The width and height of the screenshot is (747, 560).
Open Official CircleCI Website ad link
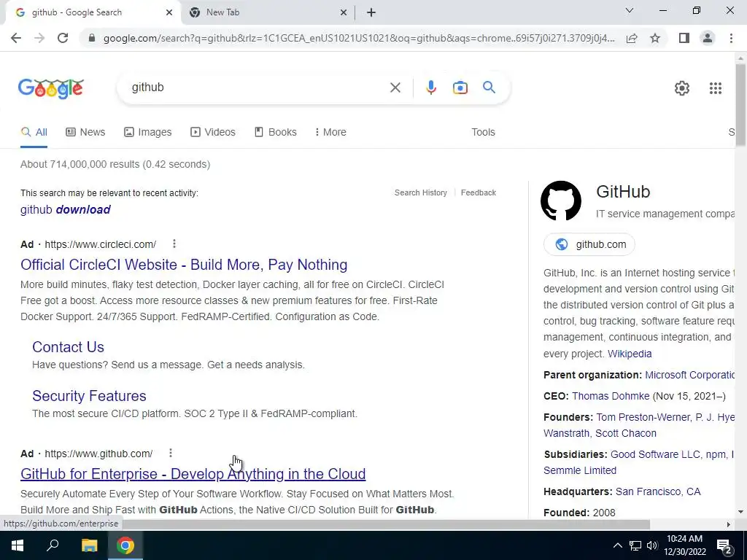click(x=184, y=265)
